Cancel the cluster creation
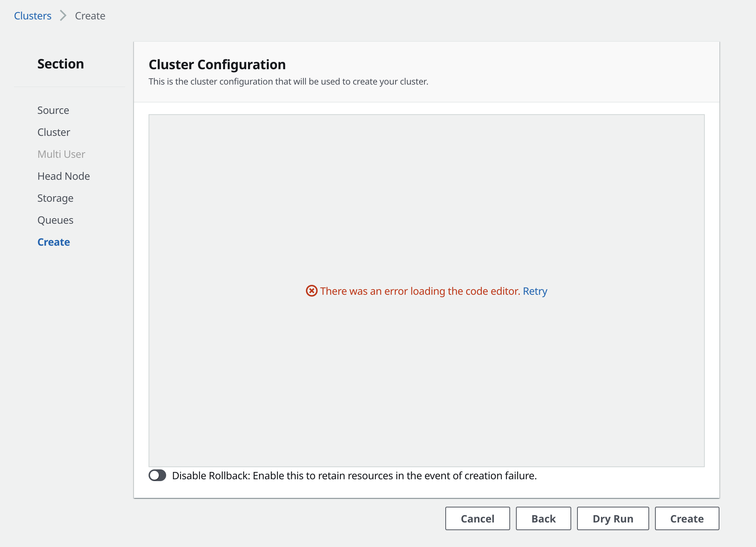Image resolution: width=756 pixels, height=547 pixels. tap(477, 518)
